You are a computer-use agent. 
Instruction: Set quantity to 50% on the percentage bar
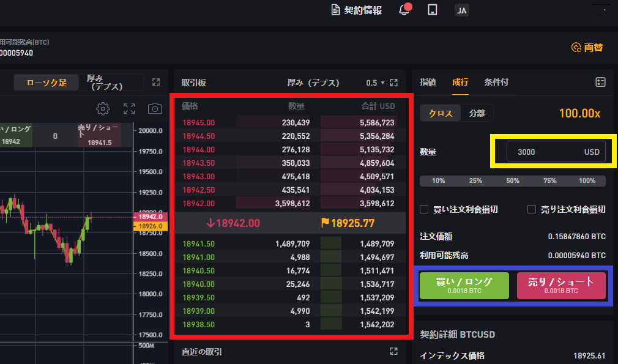(x=512, y=181)
